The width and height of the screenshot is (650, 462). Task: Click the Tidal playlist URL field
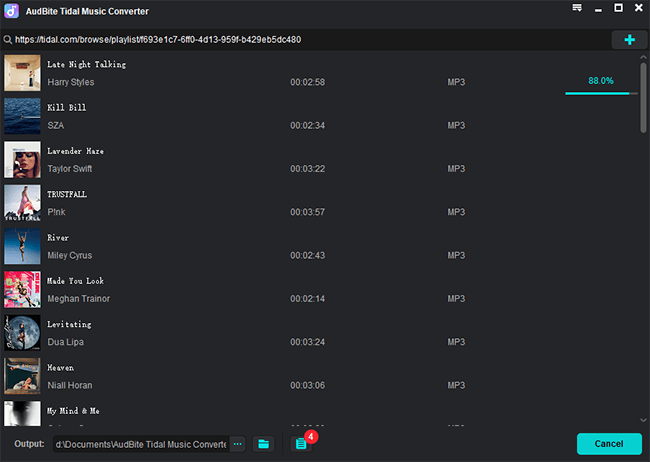300,40
